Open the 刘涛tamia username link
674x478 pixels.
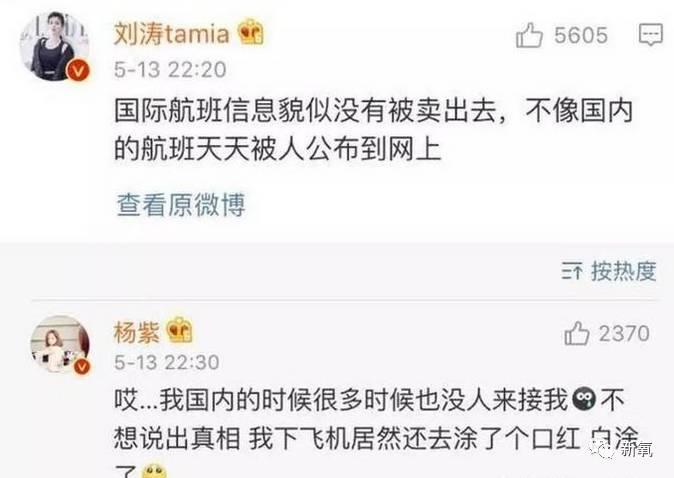click(172, 34)
